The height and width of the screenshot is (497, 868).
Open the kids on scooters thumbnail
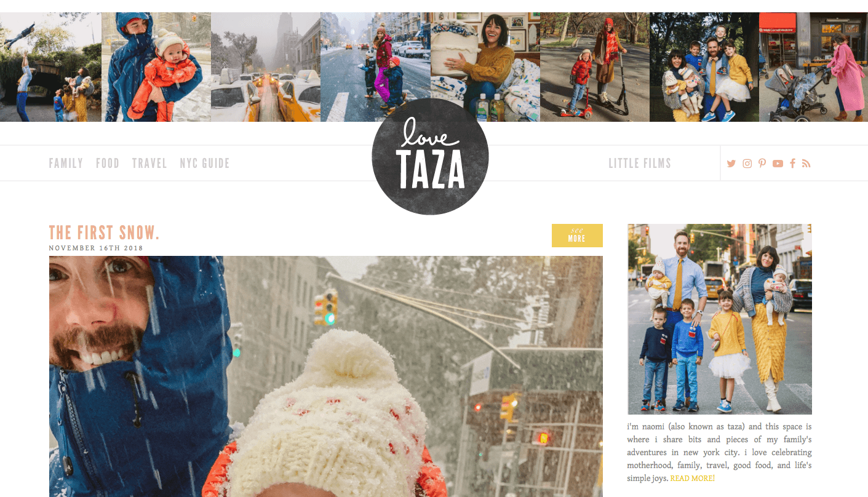point(595,67)
